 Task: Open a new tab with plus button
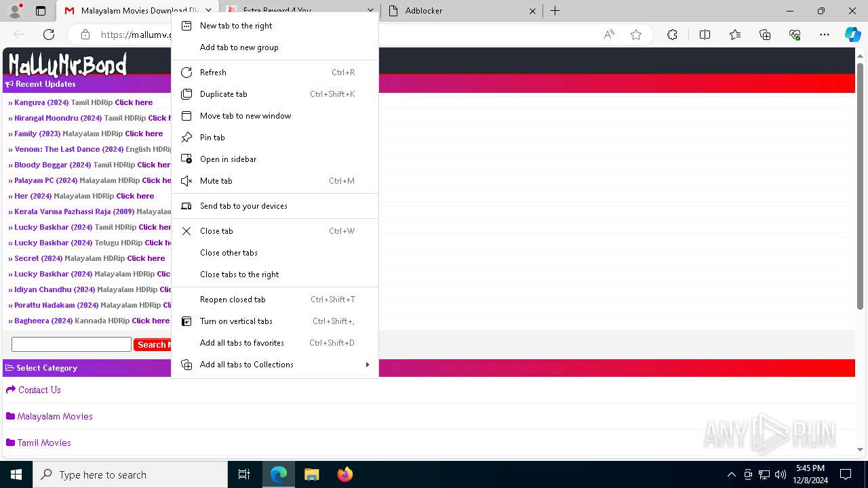[555, 11]
